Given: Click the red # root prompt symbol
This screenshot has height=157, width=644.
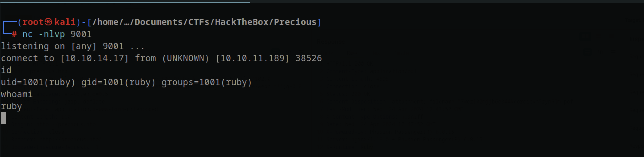Looking at the screenshot, I should [x=14, y=34].
